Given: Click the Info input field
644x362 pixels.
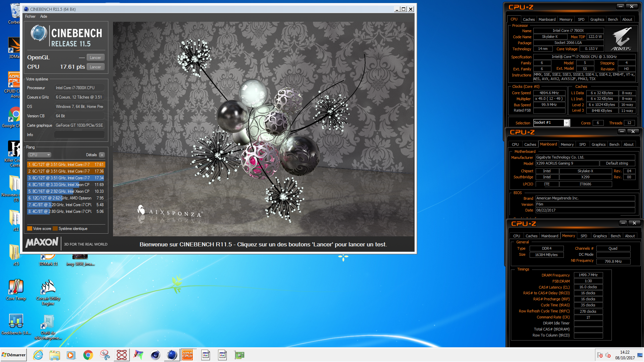Looking at the screenshot, I should point(79,135).
